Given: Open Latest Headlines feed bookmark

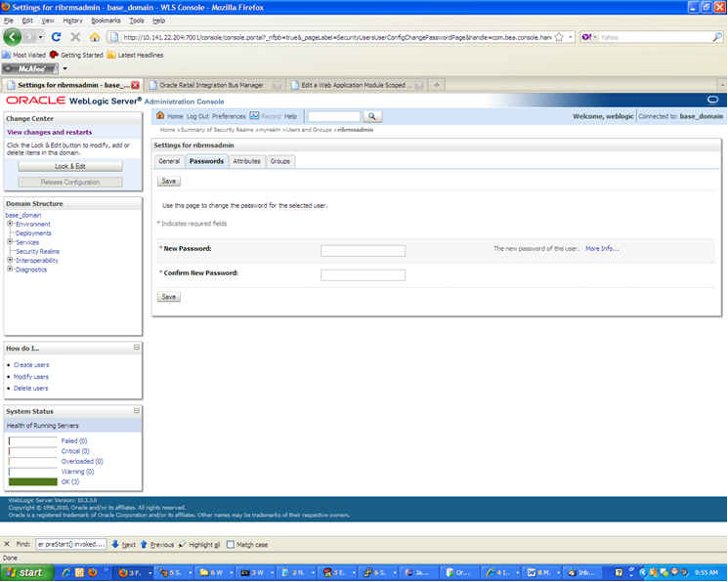Looking at the screenshot, I should click(135, 55).
